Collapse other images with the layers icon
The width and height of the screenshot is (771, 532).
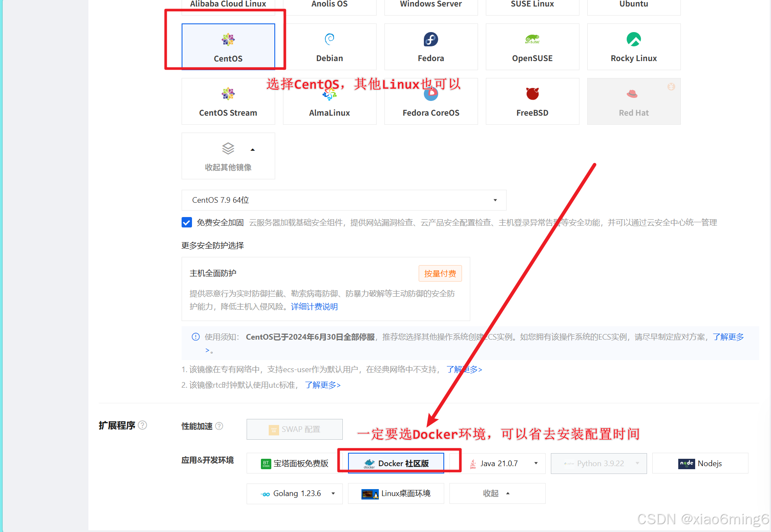tap(228, 156)
